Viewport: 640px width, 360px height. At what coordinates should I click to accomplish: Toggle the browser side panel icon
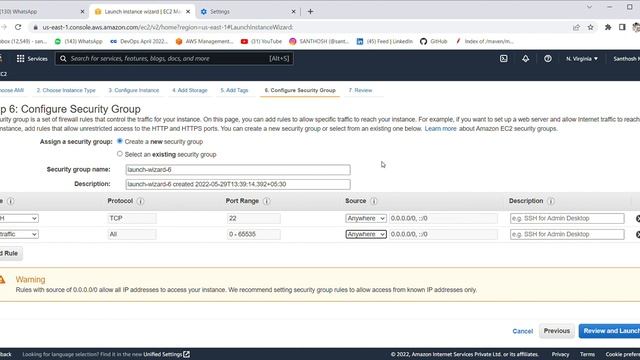pos(622,27)
